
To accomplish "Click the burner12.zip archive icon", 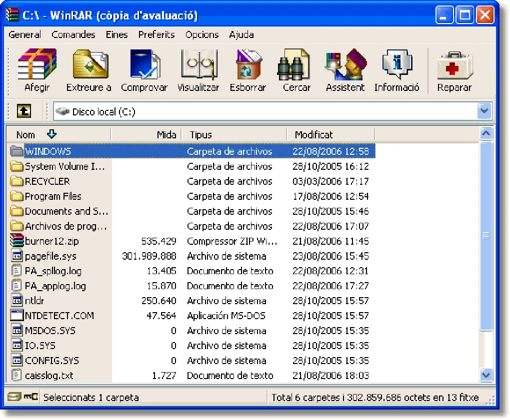I will 17,241.
